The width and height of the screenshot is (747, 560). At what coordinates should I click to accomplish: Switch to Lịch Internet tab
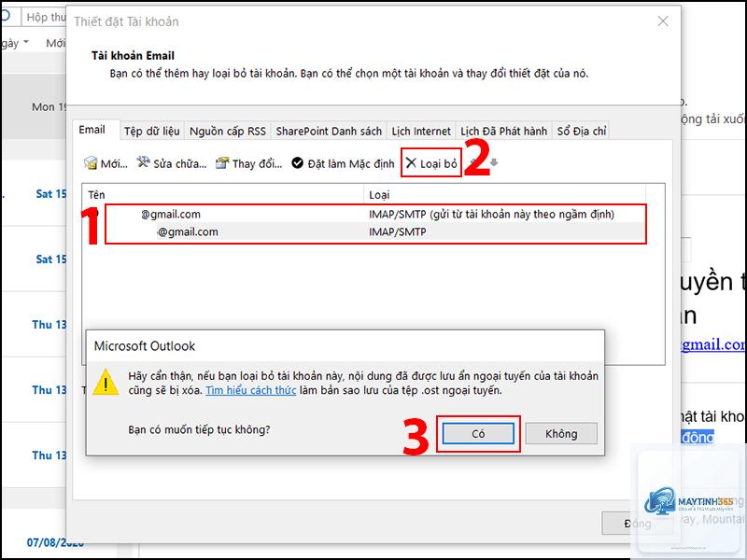point(421,131)
